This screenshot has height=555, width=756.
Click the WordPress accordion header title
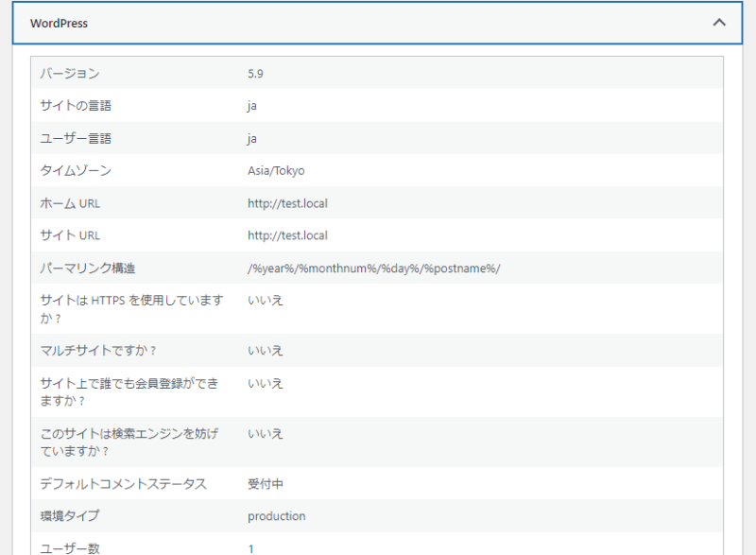coord(59,24)
